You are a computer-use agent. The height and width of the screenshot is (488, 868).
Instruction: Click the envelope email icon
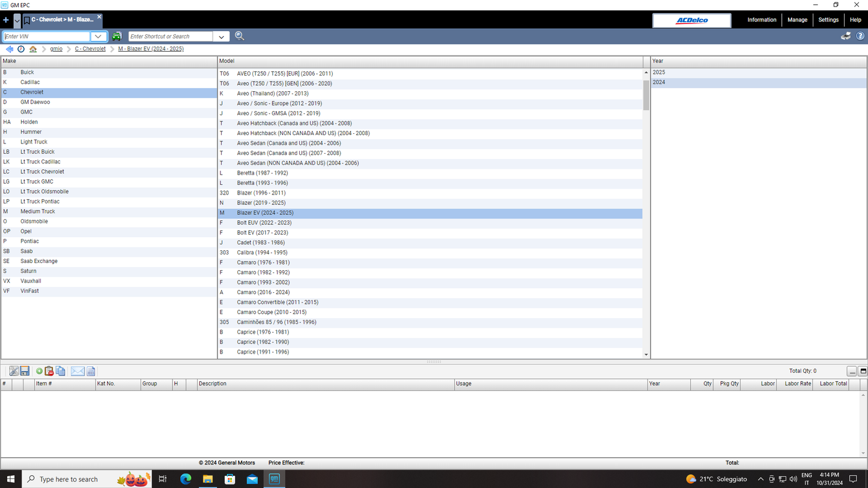[x=77, y=372]
